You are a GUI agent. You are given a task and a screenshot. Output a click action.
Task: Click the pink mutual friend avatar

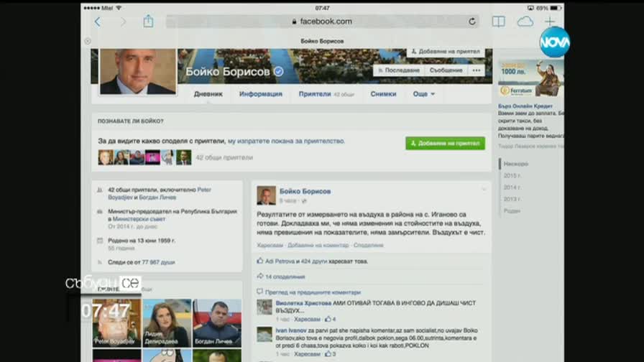(x=152, y=157)
